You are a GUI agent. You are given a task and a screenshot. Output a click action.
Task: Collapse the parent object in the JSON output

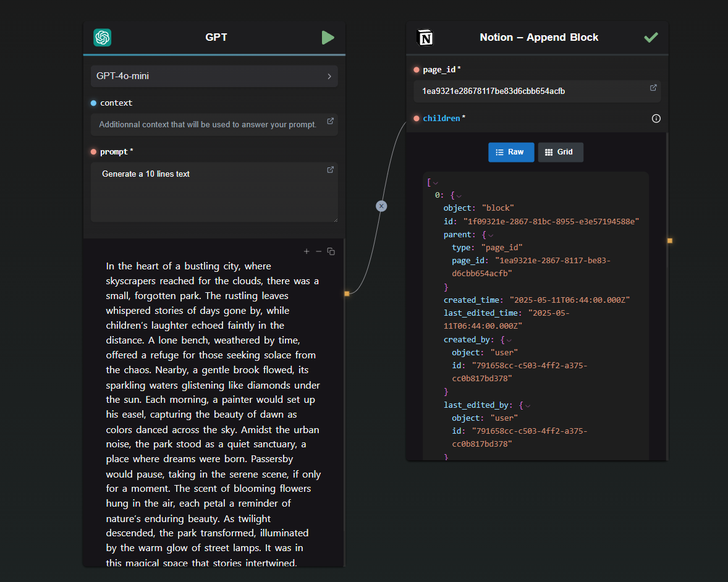pyautogui.click(x=491, y=235)
